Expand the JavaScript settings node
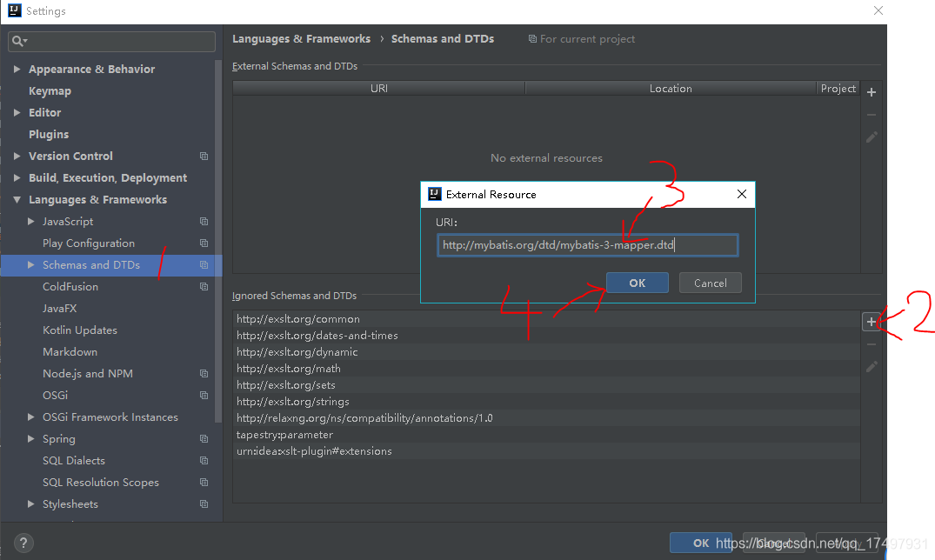 tap(31, 221)
